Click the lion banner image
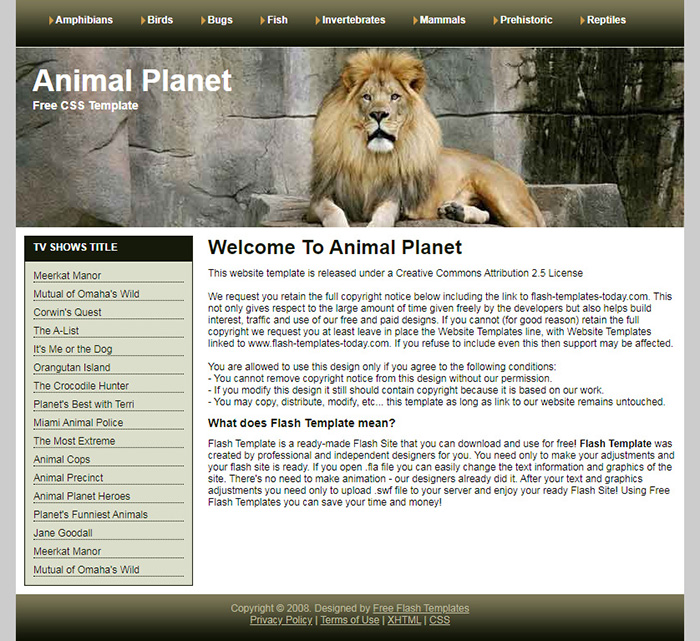 coord(350,137)
